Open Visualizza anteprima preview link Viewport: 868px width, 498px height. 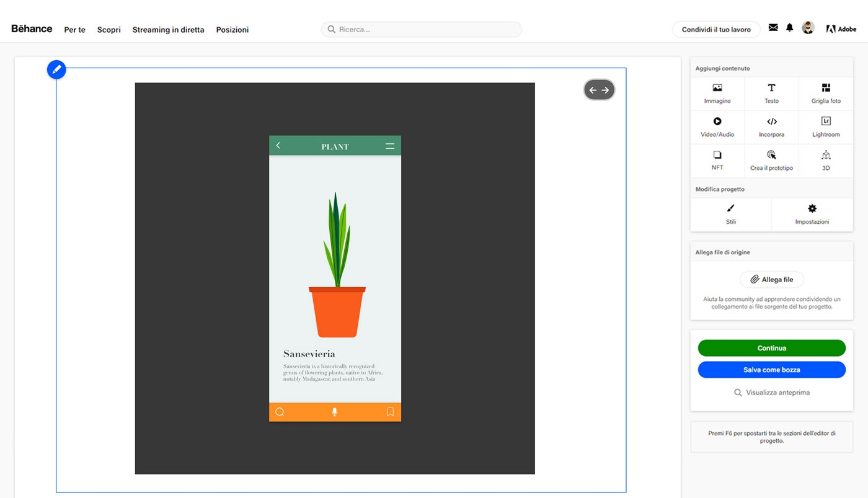pyautogui.click(x=771, y=393)
